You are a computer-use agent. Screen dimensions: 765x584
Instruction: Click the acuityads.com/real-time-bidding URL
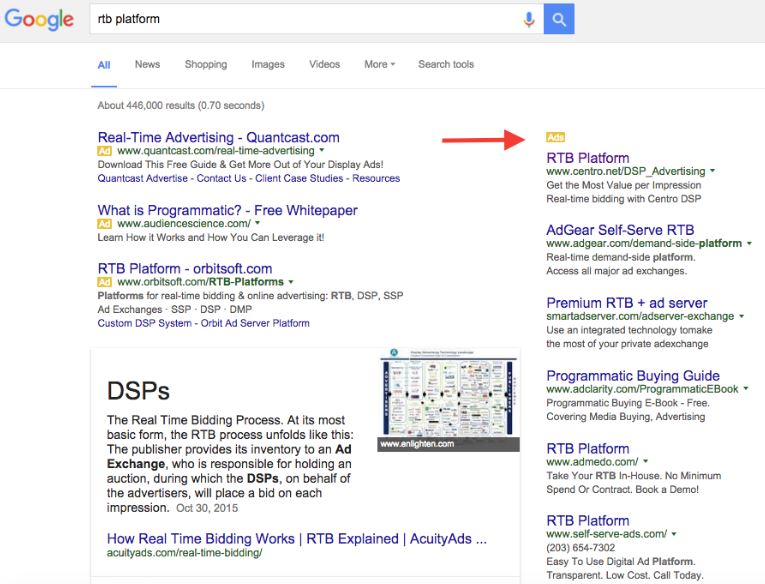184,553
